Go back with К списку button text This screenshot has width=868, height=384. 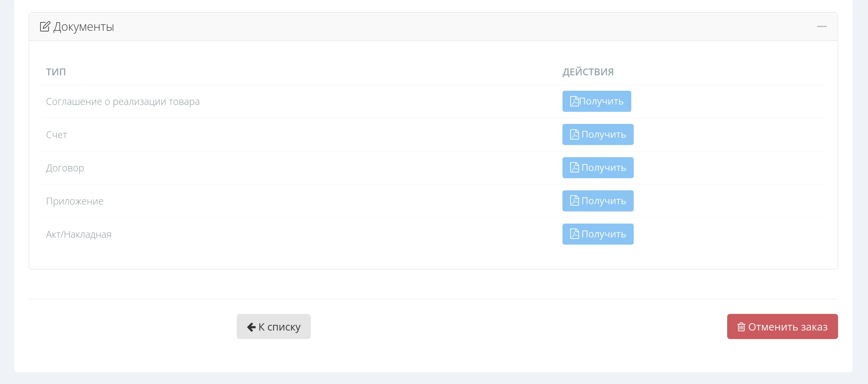point(280,327)
